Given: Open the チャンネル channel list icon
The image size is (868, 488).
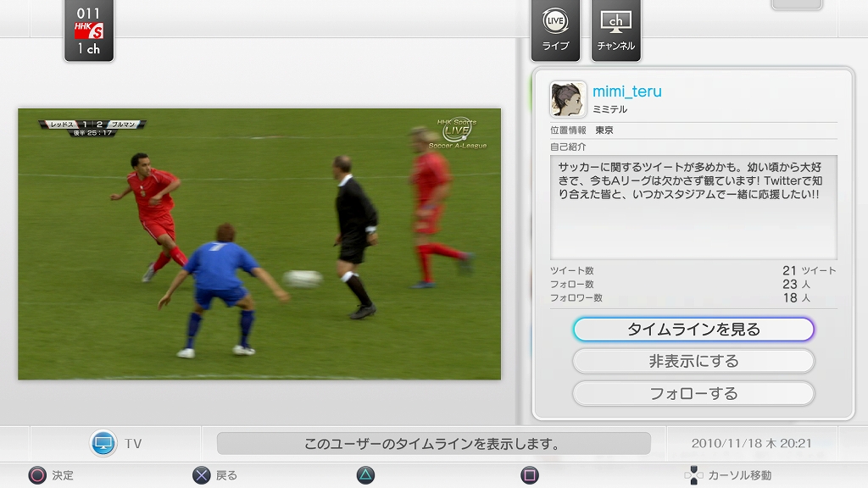Looking at the screenshot, I should 615,30.
